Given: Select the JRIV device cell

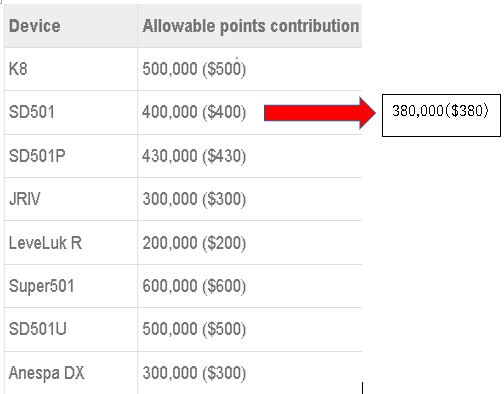Looking at the screenshot, I should [71, 199].
